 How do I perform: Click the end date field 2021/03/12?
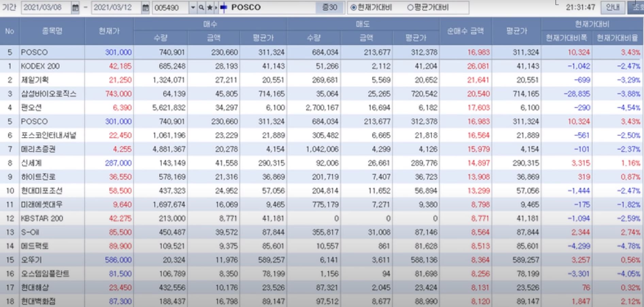point(116,7)
